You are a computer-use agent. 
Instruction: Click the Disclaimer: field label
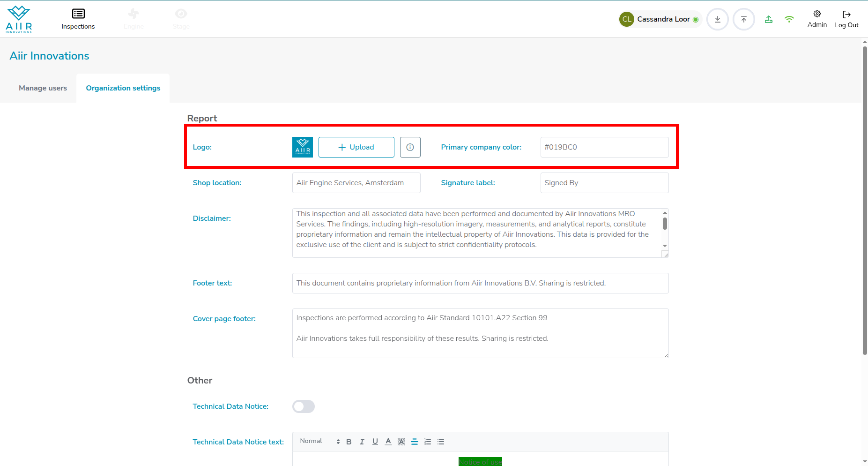click(212, 218)
